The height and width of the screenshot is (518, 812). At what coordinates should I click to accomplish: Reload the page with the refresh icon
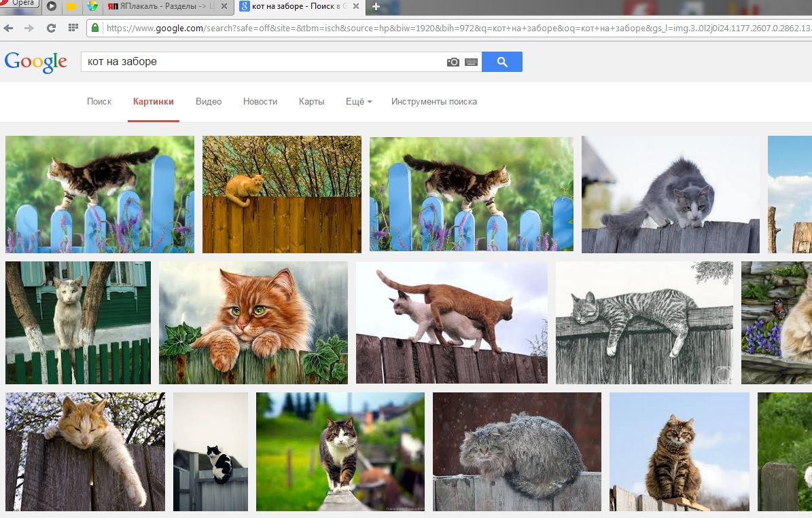[51, 28]
